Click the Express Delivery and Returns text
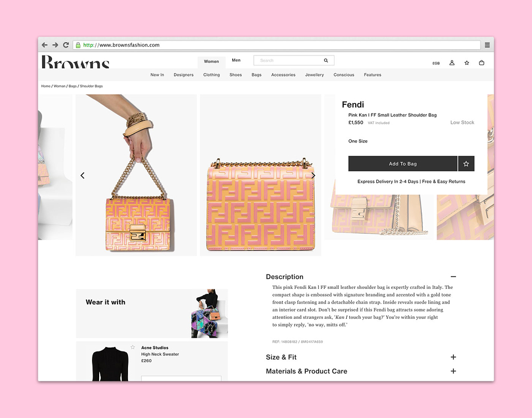This screenshot has height=418, width=532. tap(411, 181)
